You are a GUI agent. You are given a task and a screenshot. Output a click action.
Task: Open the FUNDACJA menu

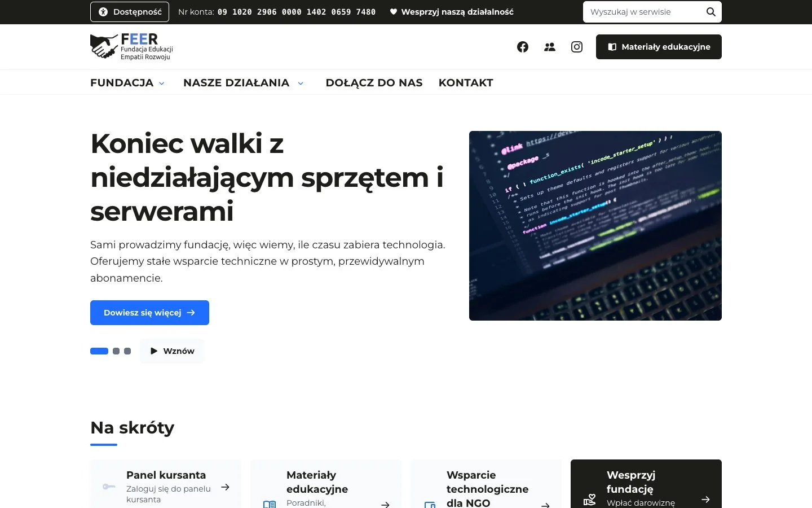coord(122,82)
